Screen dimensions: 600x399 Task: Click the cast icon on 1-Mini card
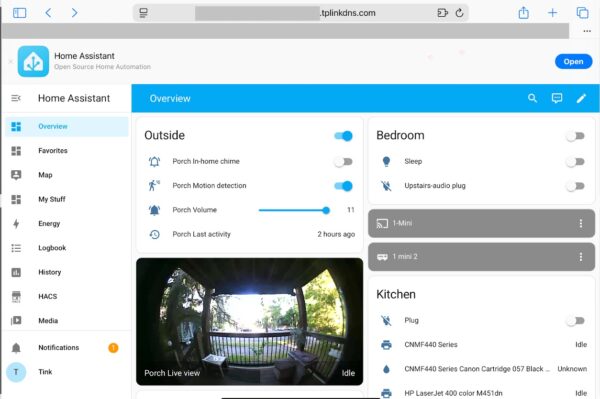[x=382, y=223]
